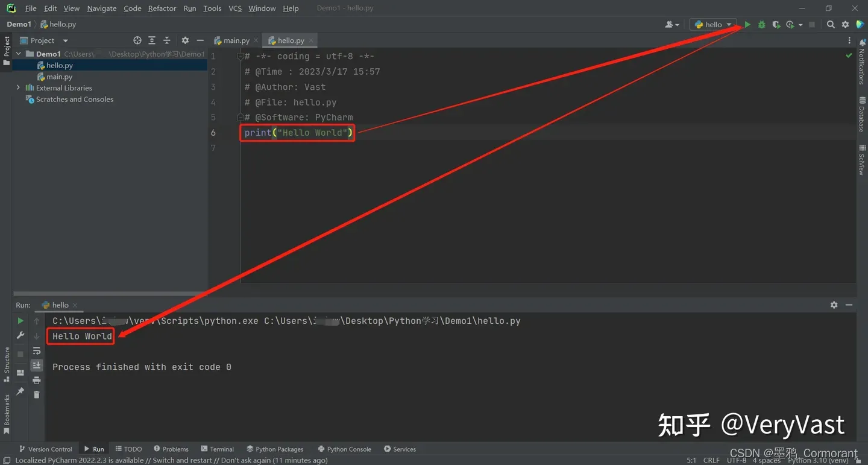Click line number 7 in gutter

tap(213, 148)
